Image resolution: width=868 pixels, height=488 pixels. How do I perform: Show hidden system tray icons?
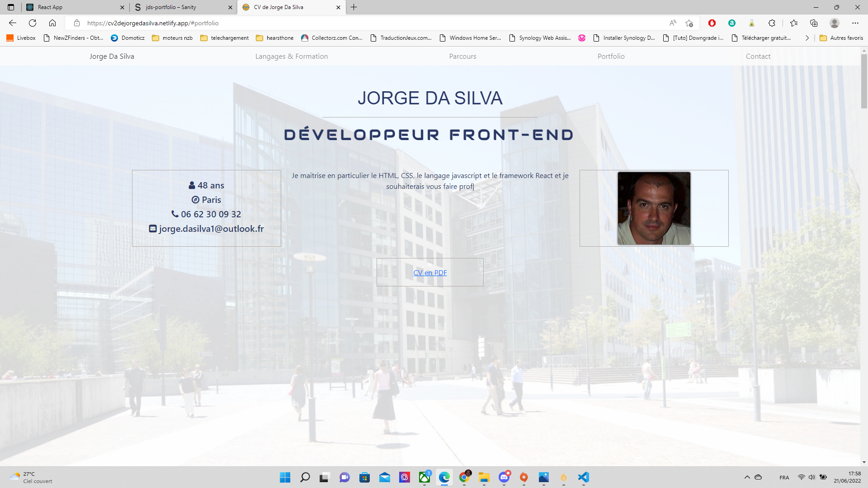coord(747,477)
